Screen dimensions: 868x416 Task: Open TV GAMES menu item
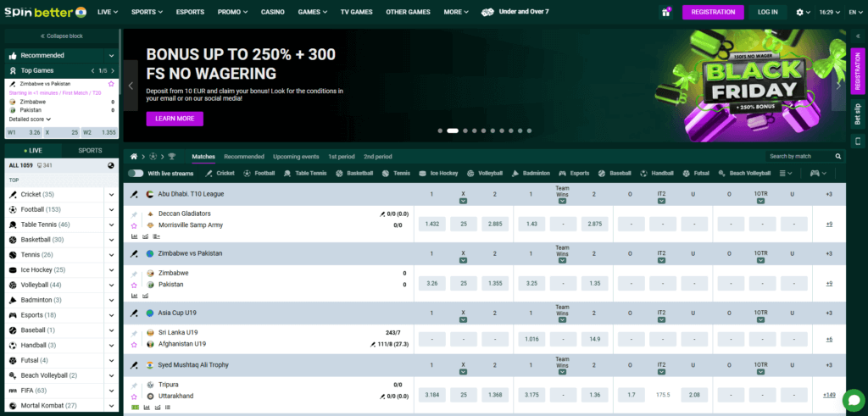(x=357, y=12)
